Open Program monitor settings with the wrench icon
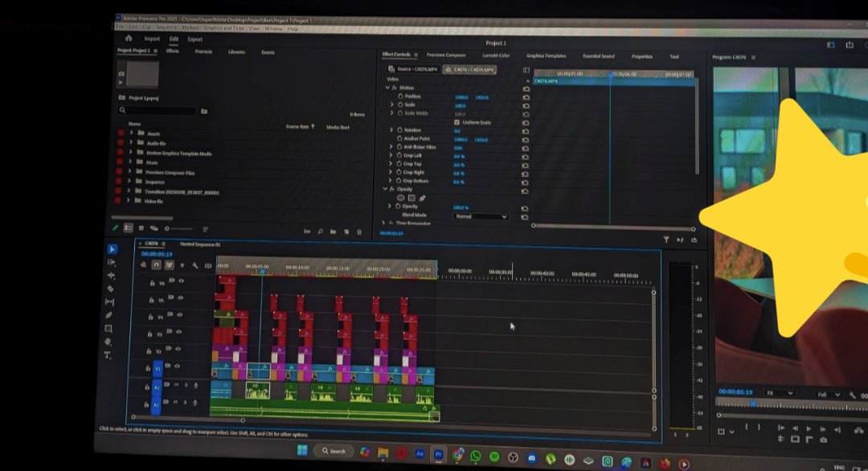 tap(852, 394)
